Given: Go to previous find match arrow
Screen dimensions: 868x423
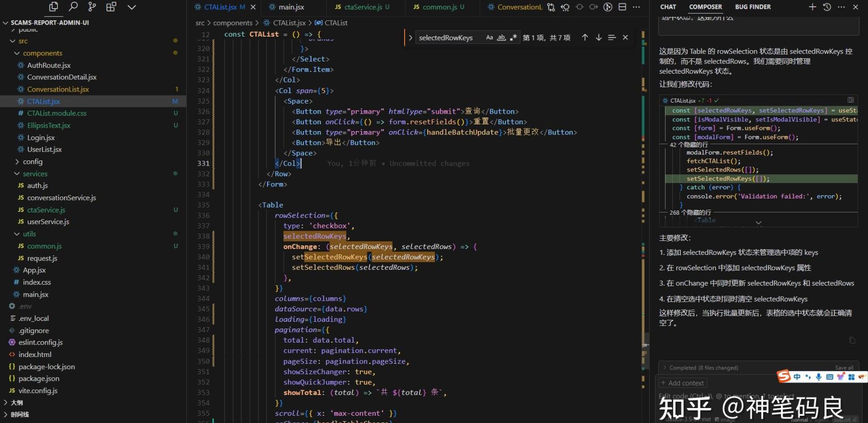Looking at the screenshot, I should click(585, 38).
